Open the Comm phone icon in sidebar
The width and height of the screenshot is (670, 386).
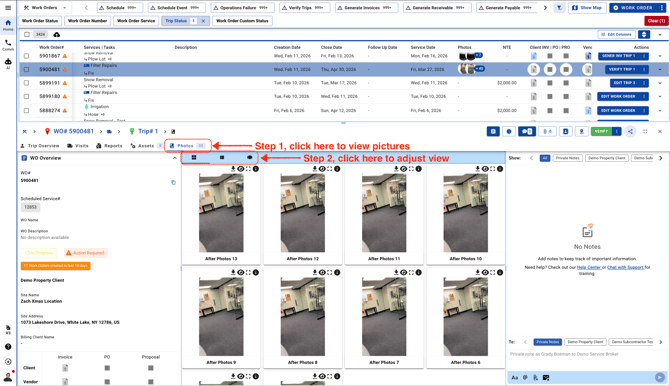point(8,45)
